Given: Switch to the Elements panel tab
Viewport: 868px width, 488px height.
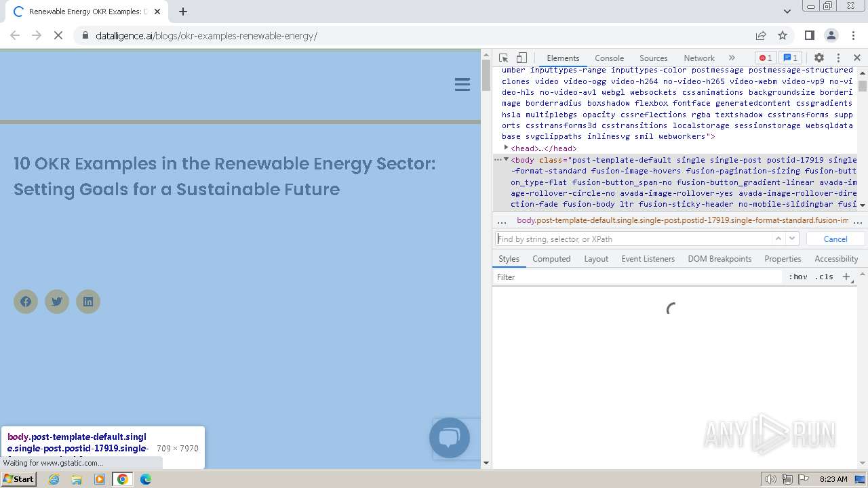Looking at the screenshot, I should (x=563, y=58).
